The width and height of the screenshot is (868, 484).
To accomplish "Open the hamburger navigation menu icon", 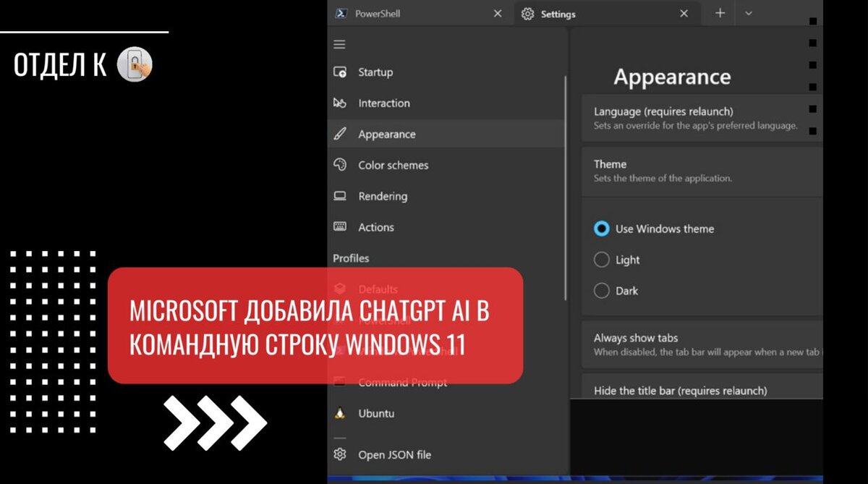I will 339,44.
